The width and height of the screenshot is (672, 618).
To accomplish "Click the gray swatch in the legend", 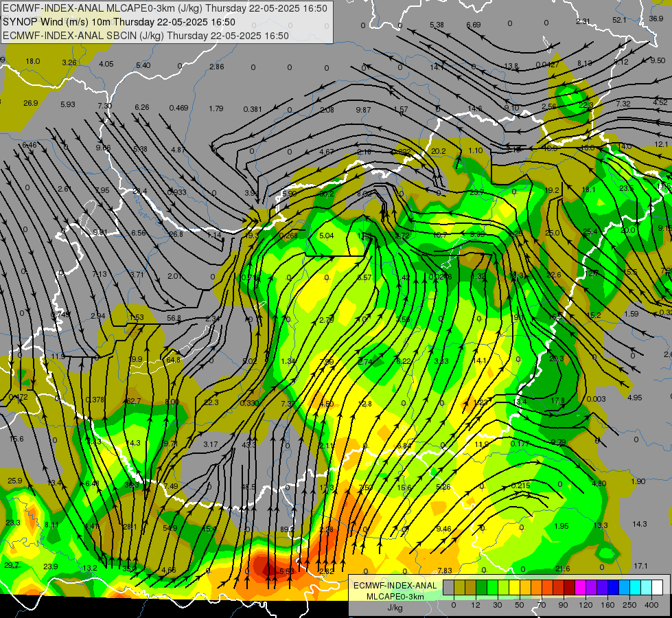I will point(449,587).
